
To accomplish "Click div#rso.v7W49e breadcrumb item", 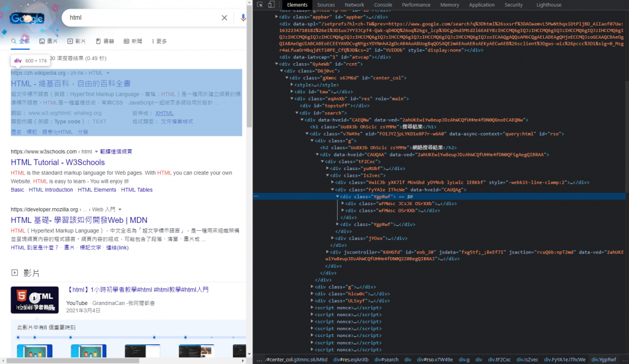I will tap(434, 360).
